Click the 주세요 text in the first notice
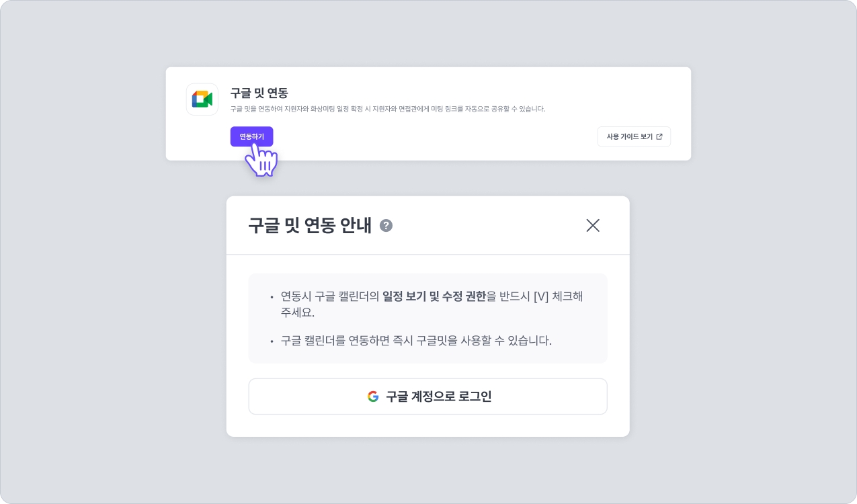This screenshot has width=857, height=504. [297, 313]
